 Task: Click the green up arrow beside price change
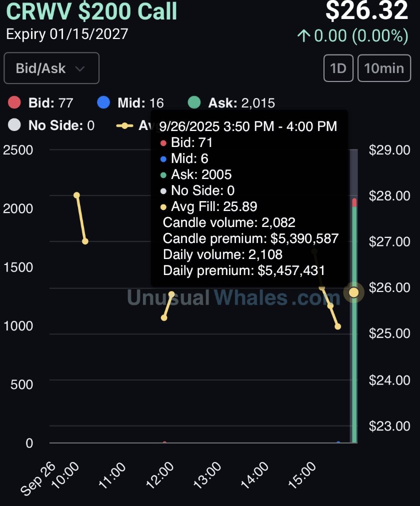click(304, 36)
